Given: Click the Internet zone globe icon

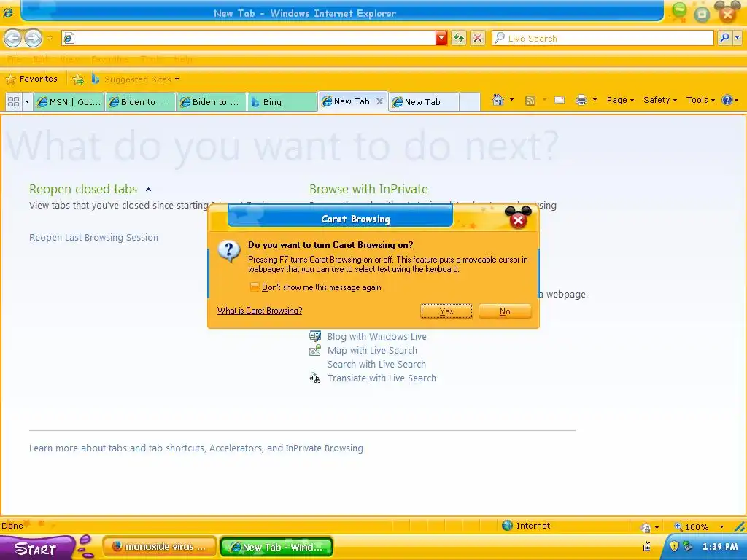Looking at the screenshot, I should (508, 525).
